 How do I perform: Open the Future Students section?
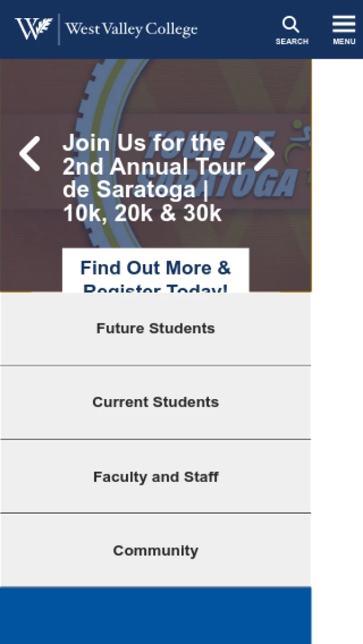(155, 328)
